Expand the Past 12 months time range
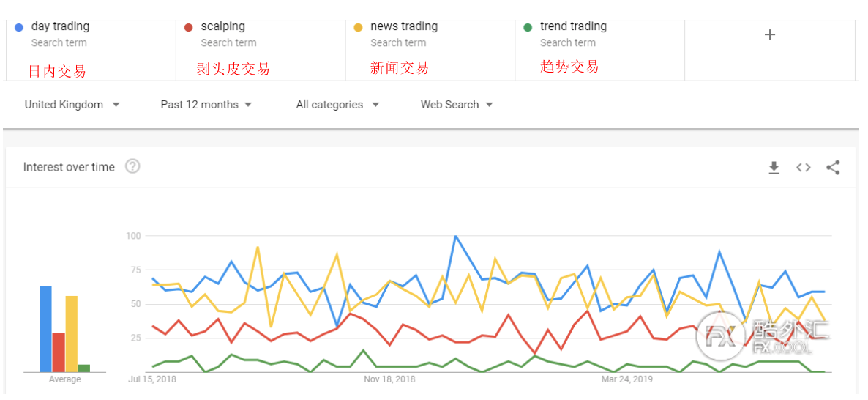Viewport: 868px width, 400px height. coord(206,105)
